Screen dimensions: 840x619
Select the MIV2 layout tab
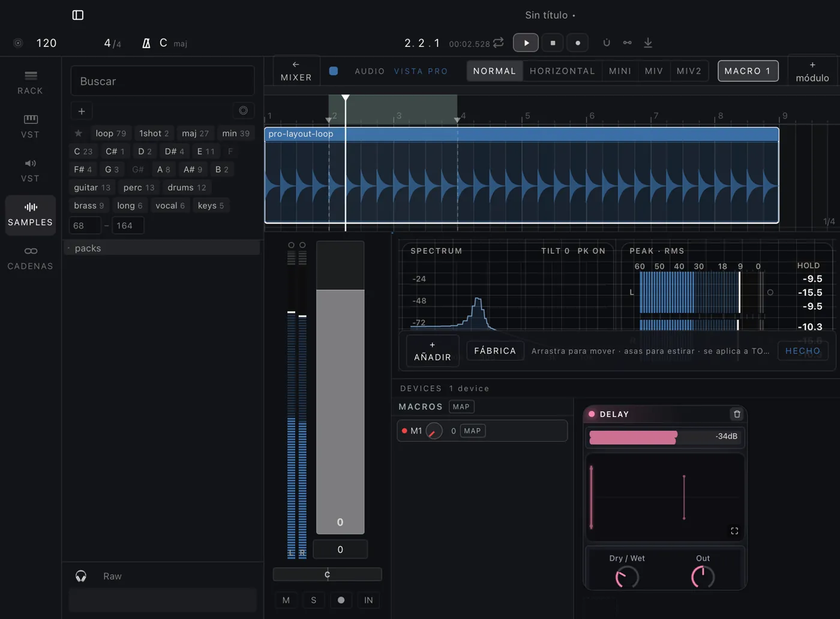pyautogui.click(x=689, y=71)
